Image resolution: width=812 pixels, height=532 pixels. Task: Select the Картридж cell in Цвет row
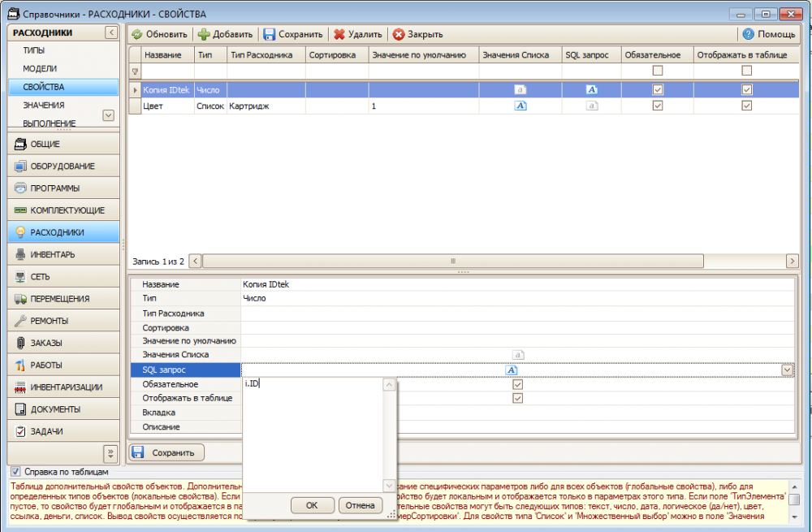click(x=266, y=106)
